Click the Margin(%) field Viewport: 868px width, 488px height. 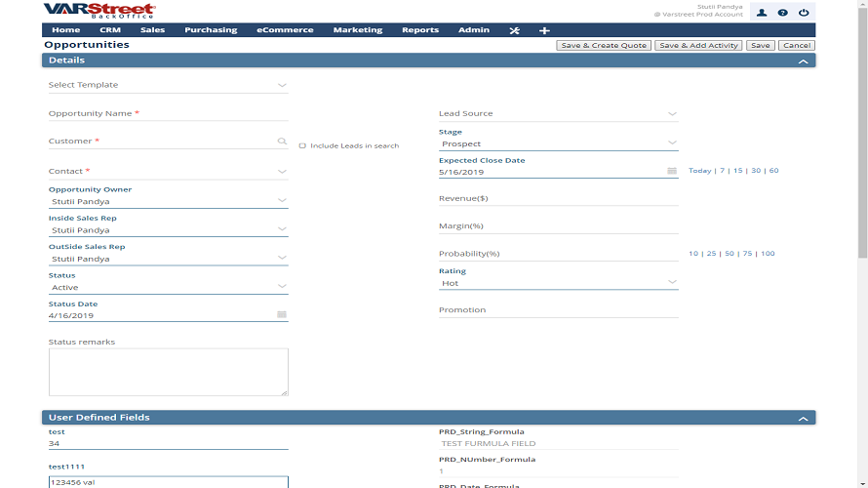[558, 226]
